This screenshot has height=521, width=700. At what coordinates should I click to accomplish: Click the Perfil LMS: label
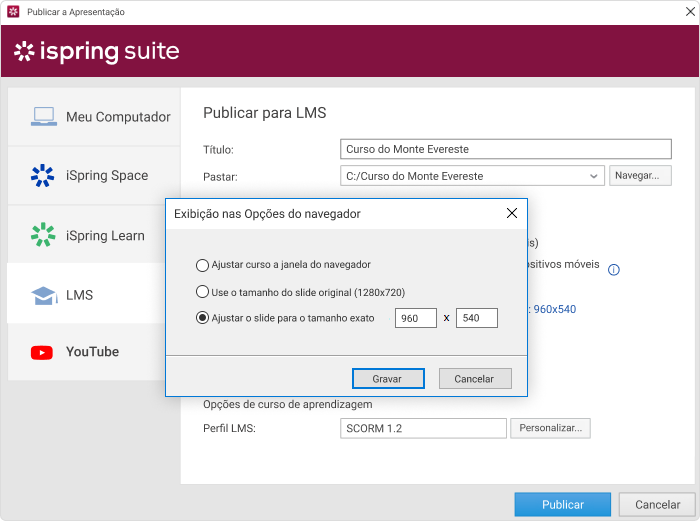point(229,429)
